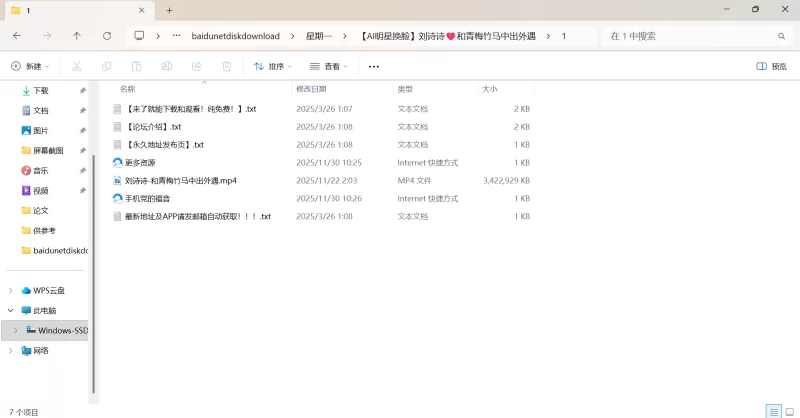Open the 下载 folder in sidebar
Screen dimensions: 800x418
tap(40, 90)
